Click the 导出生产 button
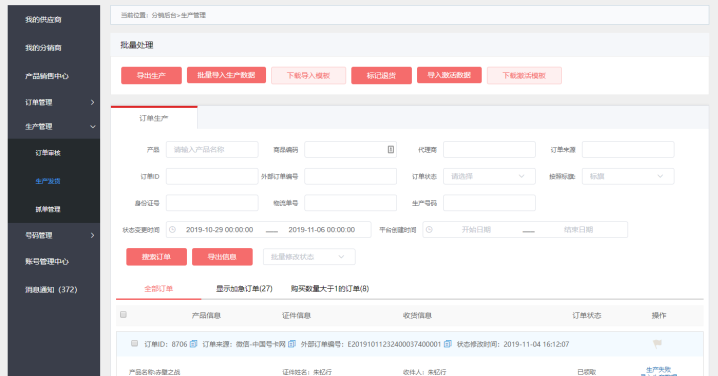 pyautogui.click(x=151, y=76)
